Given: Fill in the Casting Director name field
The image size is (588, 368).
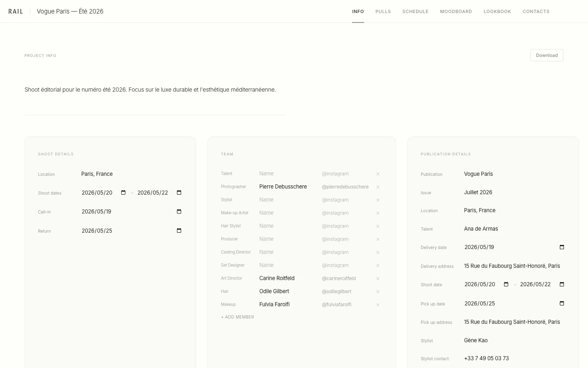Looking at the screenshot, I should click(287, 252).
